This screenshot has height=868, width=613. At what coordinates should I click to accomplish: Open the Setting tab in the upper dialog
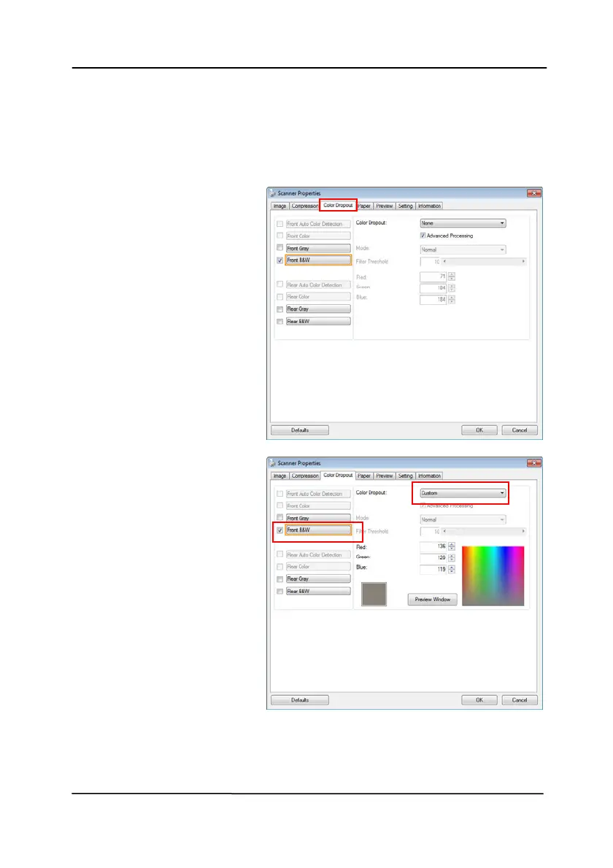405,206
